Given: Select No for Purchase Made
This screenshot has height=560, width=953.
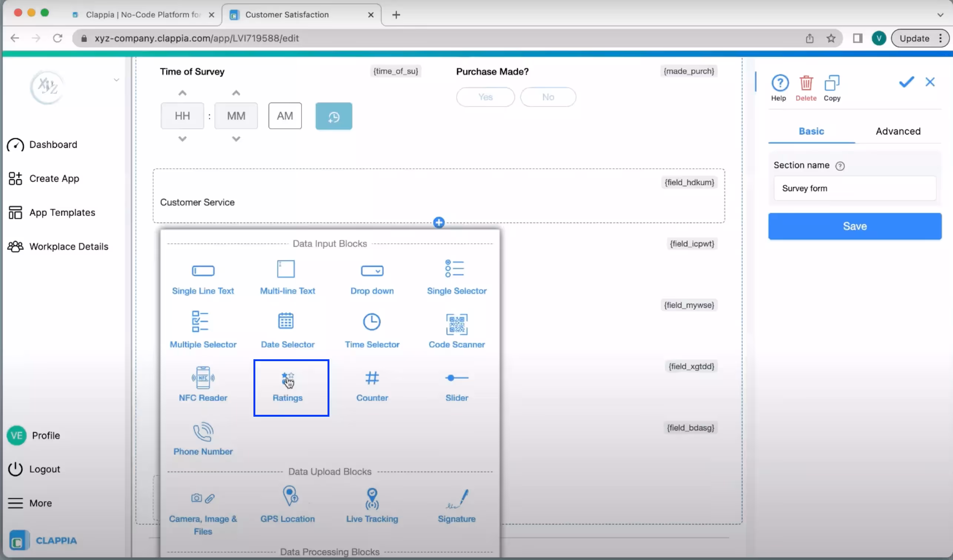Looking at the screenshot, I should click(x=548, y=97).
